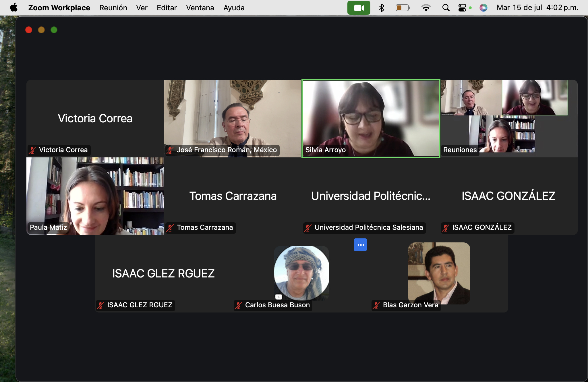This screenshot has width=588, height=382.
Task: Click muted mic icon beside ISAAC GLEZ RGUEZ
Action: [x=100, y=305]
